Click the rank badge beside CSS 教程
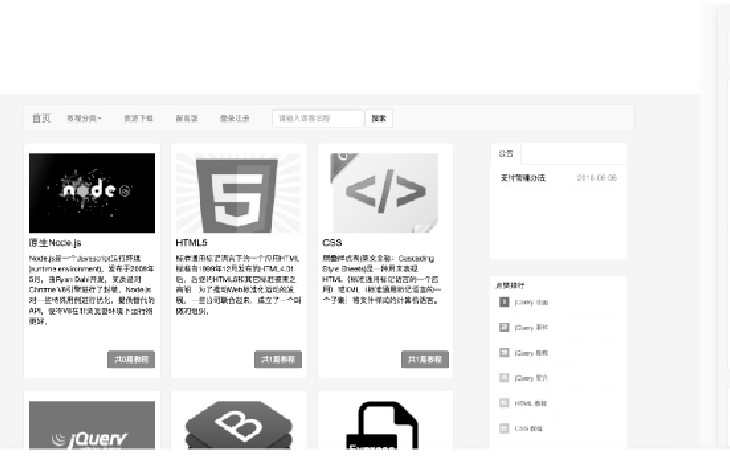The image size is (730, 464). [x=504, y=428]
